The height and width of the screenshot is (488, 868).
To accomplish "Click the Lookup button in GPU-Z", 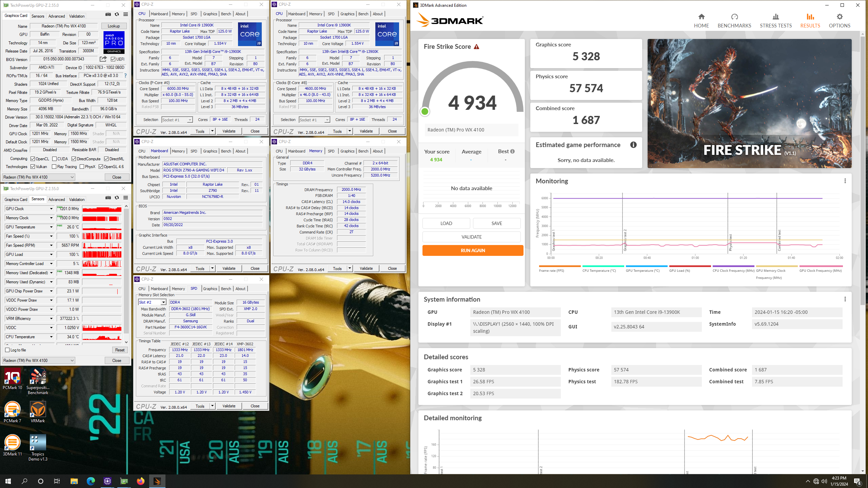I will [114, 26].
